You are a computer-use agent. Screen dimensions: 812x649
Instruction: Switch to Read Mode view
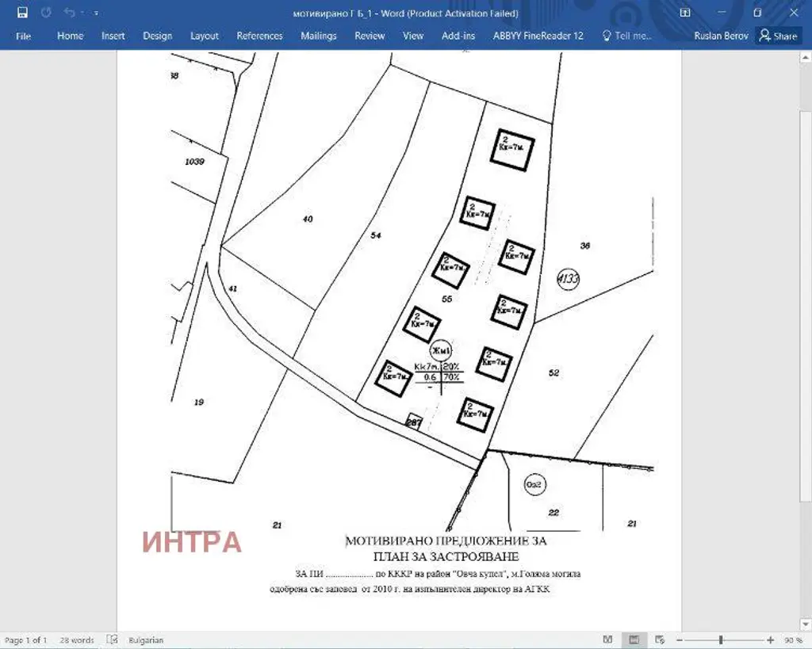pos(607,639)
